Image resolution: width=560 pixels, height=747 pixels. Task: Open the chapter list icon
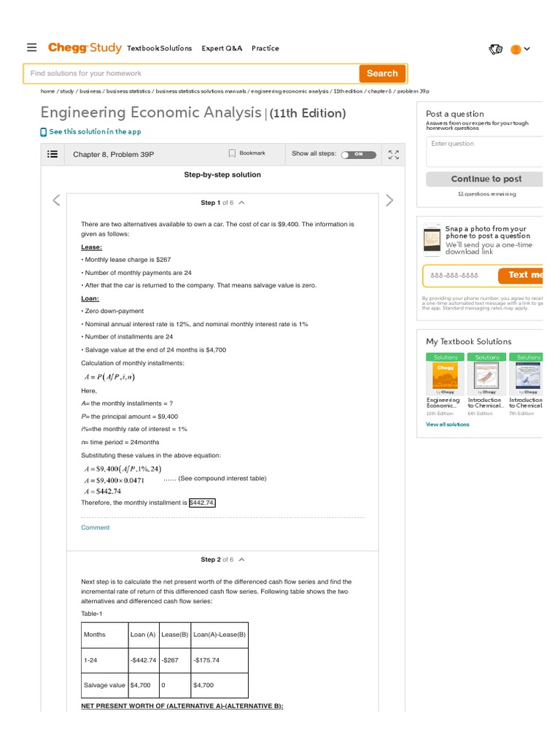52,154
